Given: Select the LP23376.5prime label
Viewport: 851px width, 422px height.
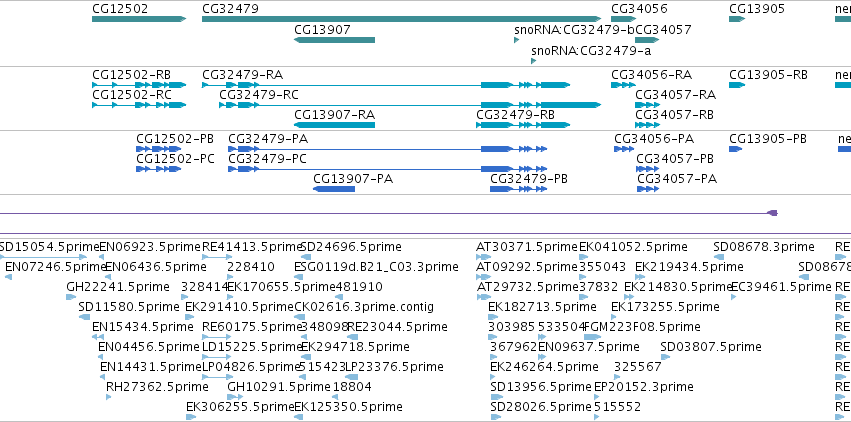Looking at the screenshot, I should (394, 367).
